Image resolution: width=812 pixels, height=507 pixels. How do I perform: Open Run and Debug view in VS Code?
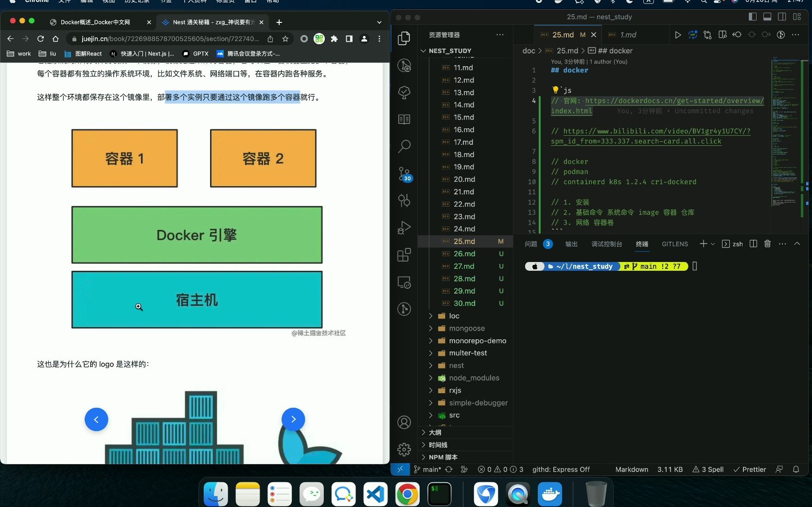[x=404, y=227]
